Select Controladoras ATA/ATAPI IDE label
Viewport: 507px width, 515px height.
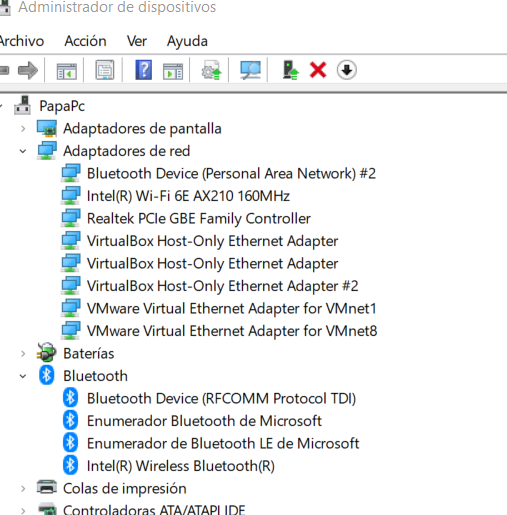[x=154, y=510]
